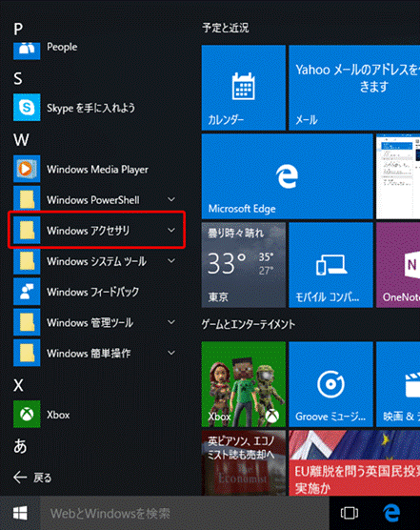Jump via the あ section header
Viewport: 420px width, 530px height.
click(x=20, y=446)
